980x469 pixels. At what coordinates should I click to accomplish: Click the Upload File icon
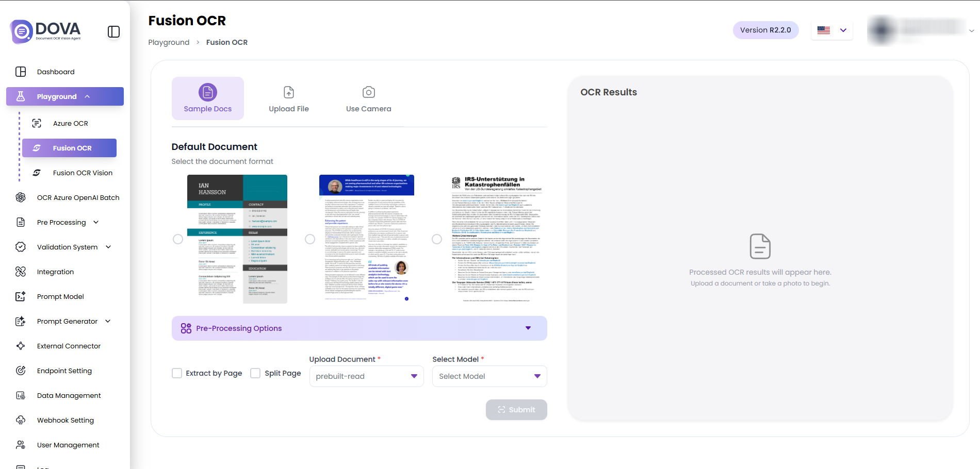tap(289, 92)
